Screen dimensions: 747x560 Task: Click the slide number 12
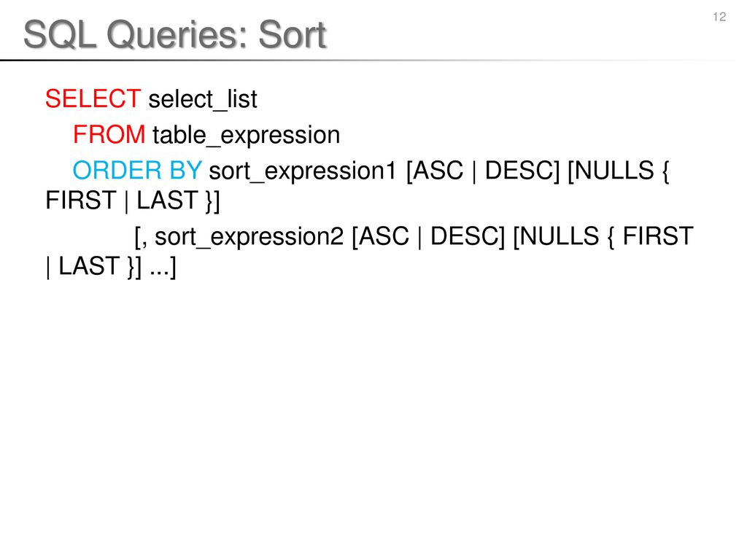click(719, 17)
